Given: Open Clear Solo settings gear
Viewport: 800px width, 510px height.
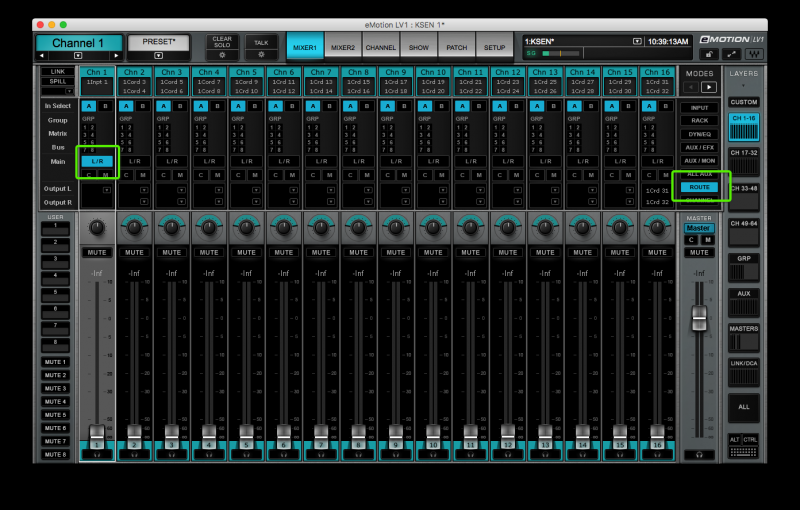Looking at the screenshot, I should 222,55.
